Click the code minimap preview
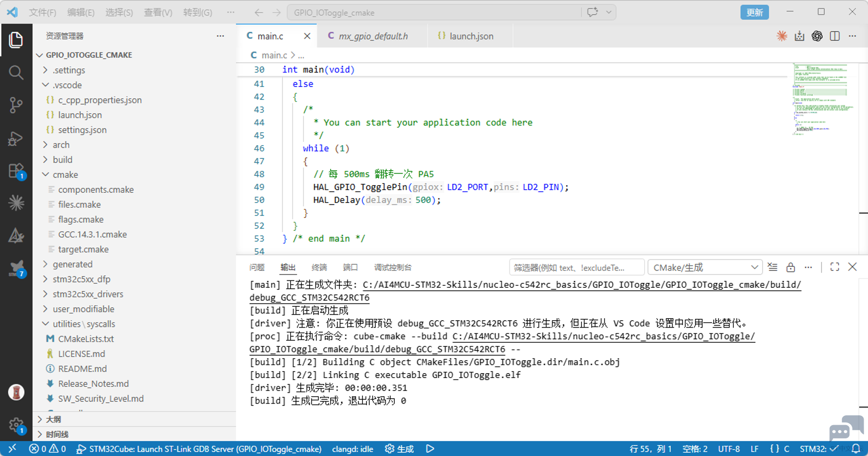This screenshot has height=456, width=868. point(823,99)
